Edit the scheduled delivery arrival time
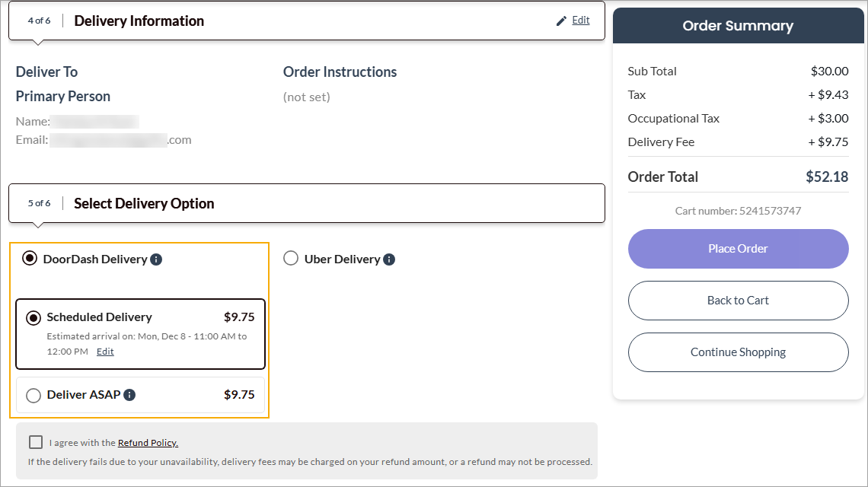 pos(105,352)
